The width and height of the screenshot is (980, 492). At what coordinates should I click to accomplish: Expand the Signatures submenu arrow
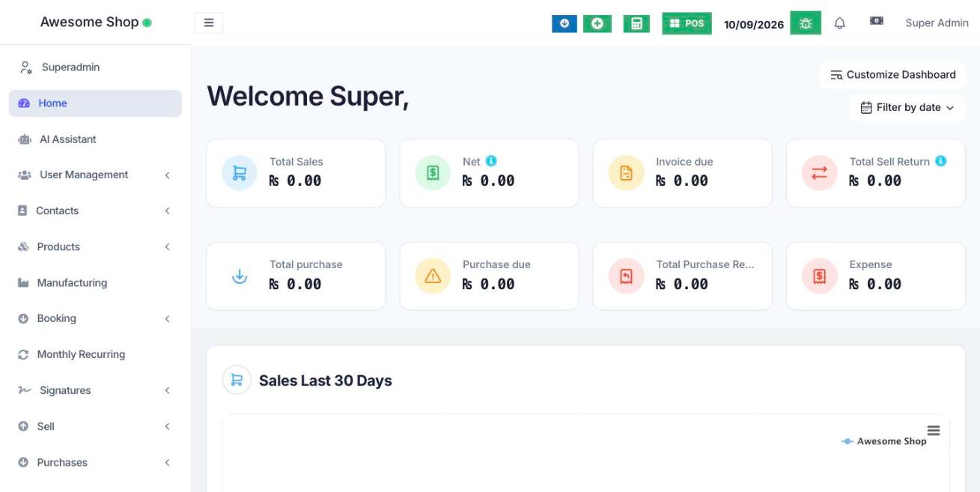click(x=168, y=391)
